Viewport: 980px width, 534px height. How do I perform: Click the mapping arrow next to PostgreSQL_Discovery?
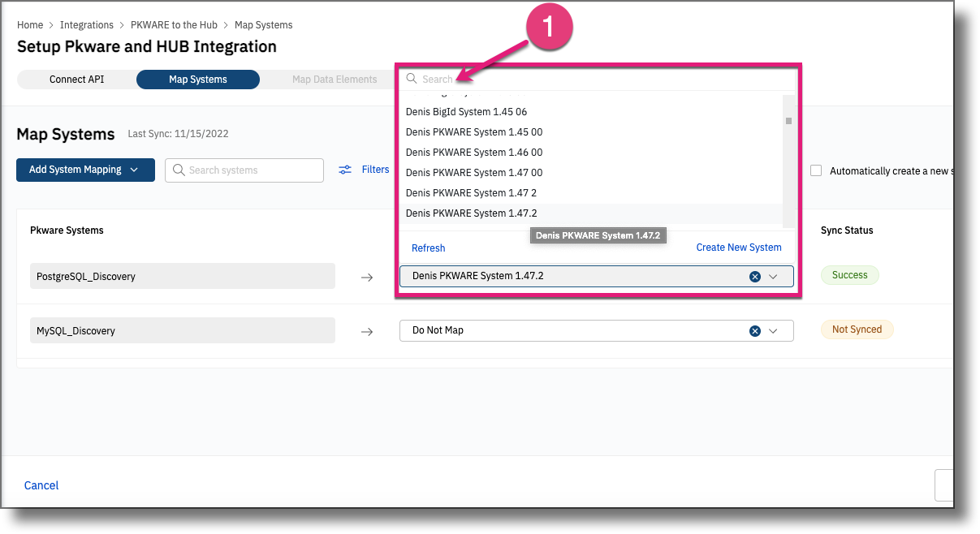pos(367,276)
